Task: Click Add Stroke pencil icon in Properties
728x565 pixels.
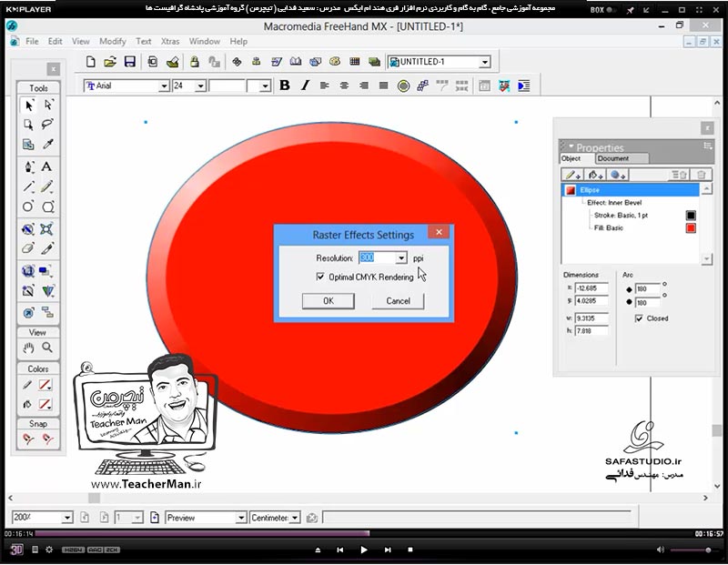Action: (x=572, y=175)
